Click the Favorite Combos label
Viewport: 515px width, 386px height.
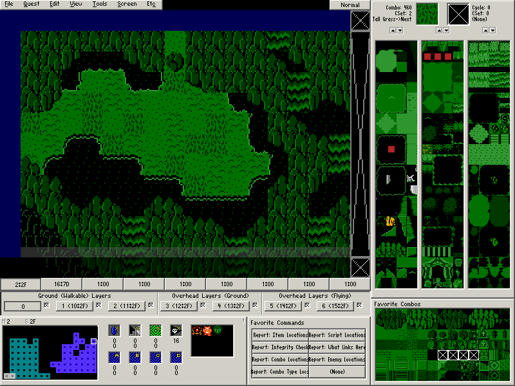pyautogui.click(x=397, y=304)
